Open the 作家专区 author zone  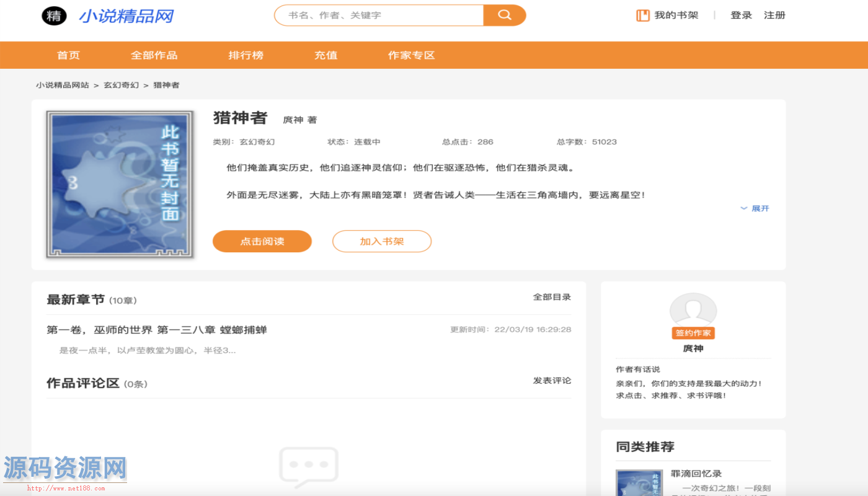coord(411,55)
